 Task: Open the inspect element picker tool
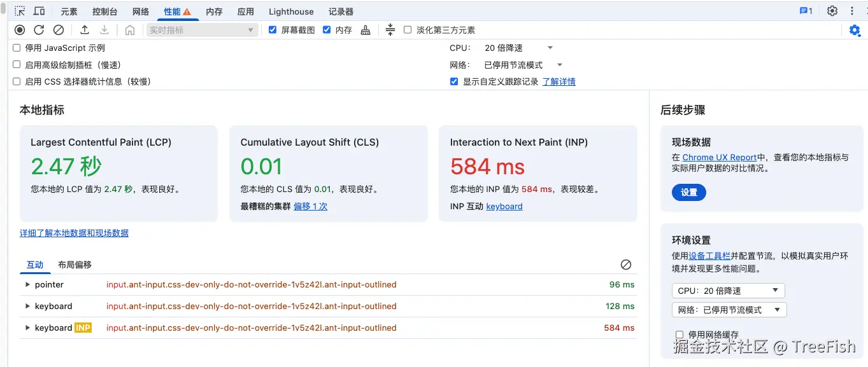pos(20,11)
